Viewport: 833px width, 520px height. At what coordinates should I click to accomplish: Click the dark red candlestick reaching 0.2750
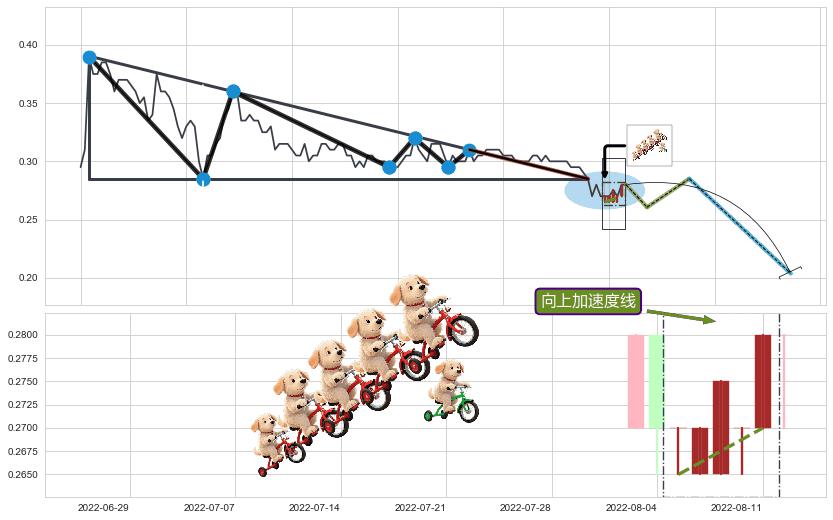[721, 427]
